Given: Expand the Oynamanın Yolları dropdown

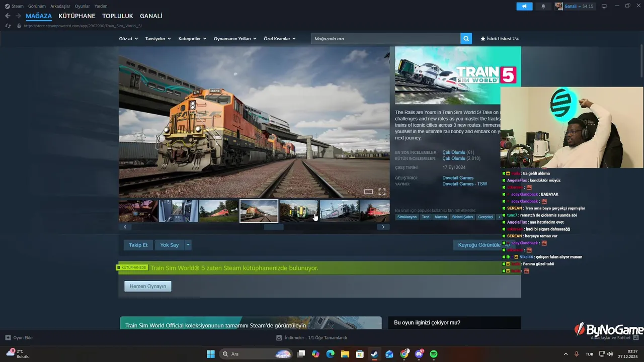Looking at the screenshot, I should coord(235,39).
